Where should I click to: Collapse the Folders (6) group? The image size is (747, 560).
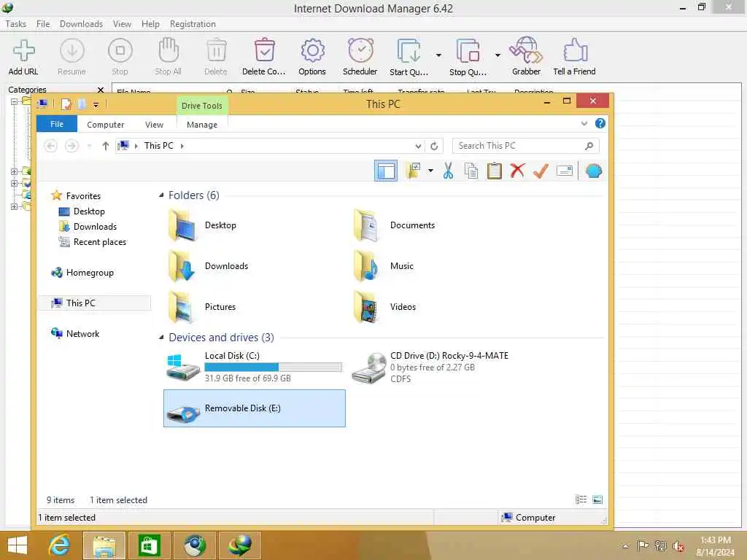point(161,195)
